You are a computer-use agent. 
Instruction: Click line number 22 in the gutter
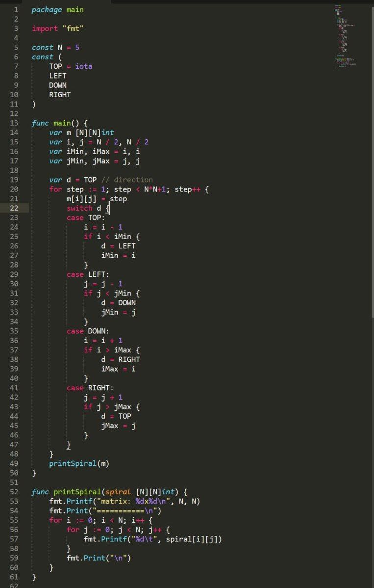(14, 208)
